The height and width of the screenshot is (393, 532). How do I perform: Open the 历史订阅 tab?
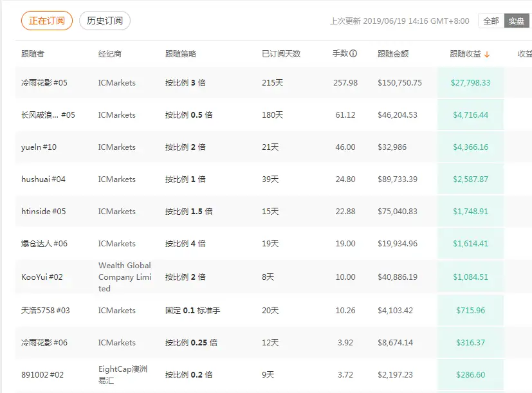tap(104, 21)
